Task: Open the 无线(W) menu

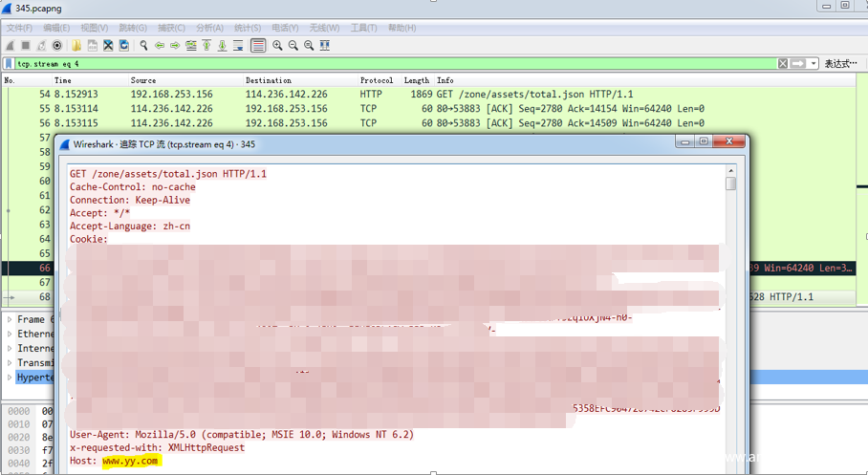Action: [x=324, y=28]
